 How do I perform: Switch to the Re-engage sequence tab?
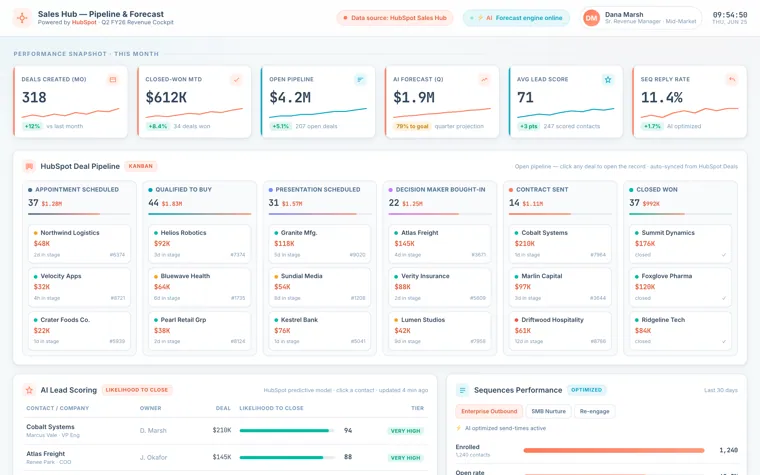tap(594, 412)
